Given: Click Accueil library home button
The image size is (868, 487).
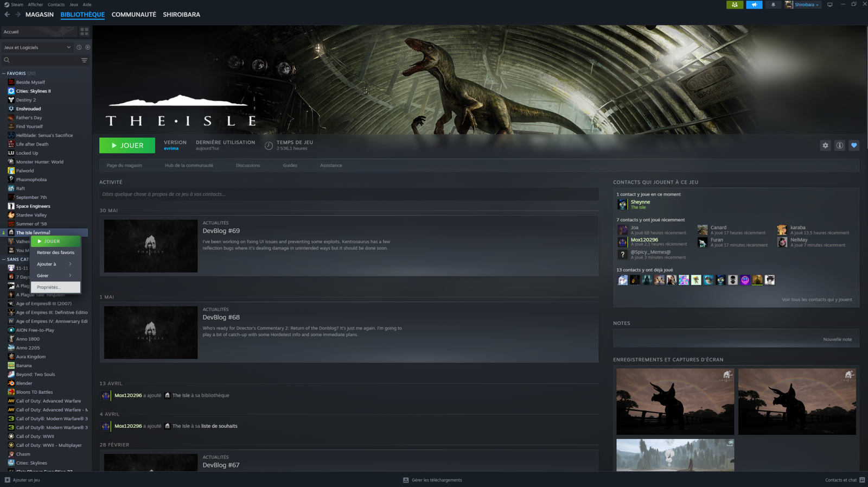Looking at the screenshot, I should click(38, 31).
